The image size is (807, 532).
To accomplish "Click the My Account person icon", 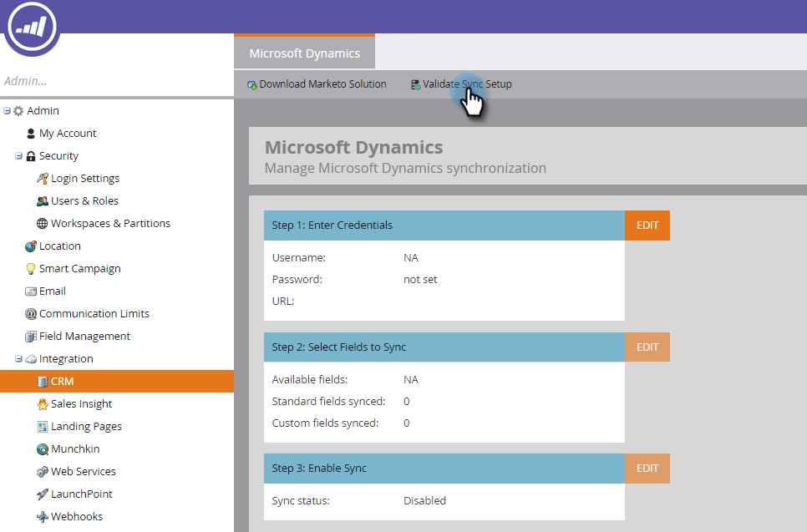I will (x=30, y=134).
